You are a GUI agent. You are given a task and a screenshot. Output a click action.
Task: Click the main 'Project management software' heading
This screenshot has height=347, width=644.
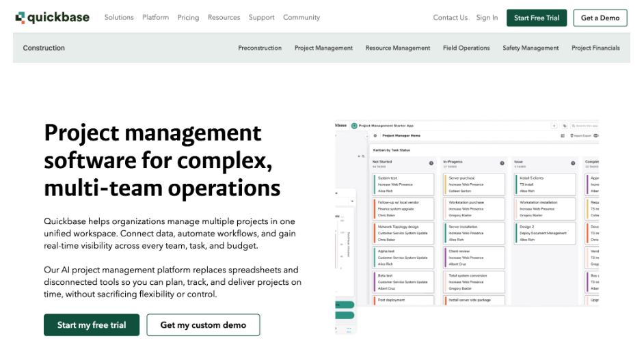[x=162, y=161]
